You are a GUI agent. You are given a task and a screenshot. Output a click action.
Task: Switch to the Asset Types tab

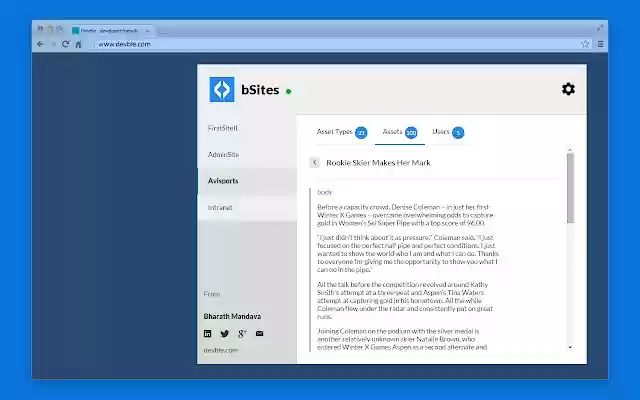click(342, 132)
